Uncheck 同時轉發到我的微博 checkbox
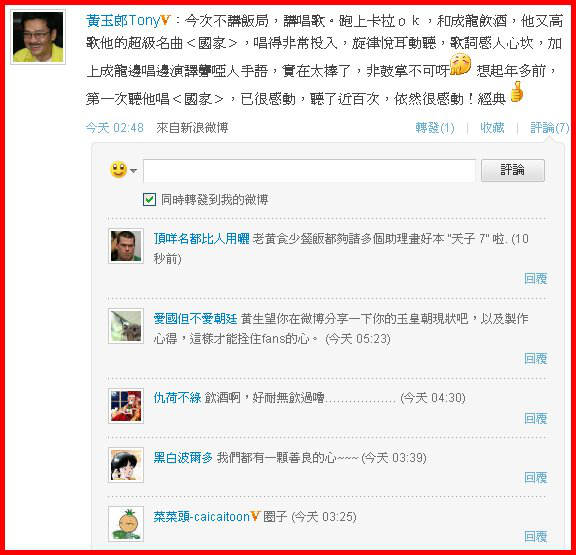Screen dimensions: 576x555 point(149,200)
